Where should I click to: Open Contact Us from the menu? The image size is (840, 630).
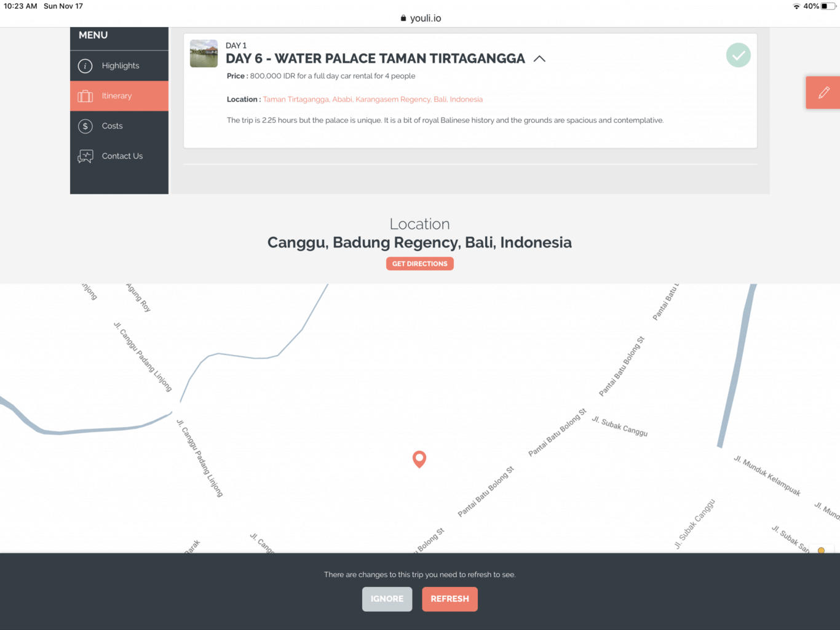[122, 156]
